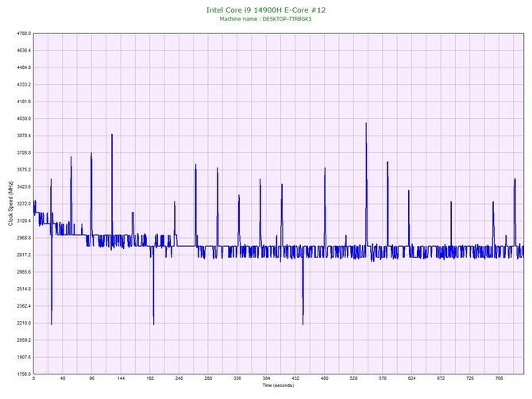Click the 336 tick on the time axis

[237, 378]
